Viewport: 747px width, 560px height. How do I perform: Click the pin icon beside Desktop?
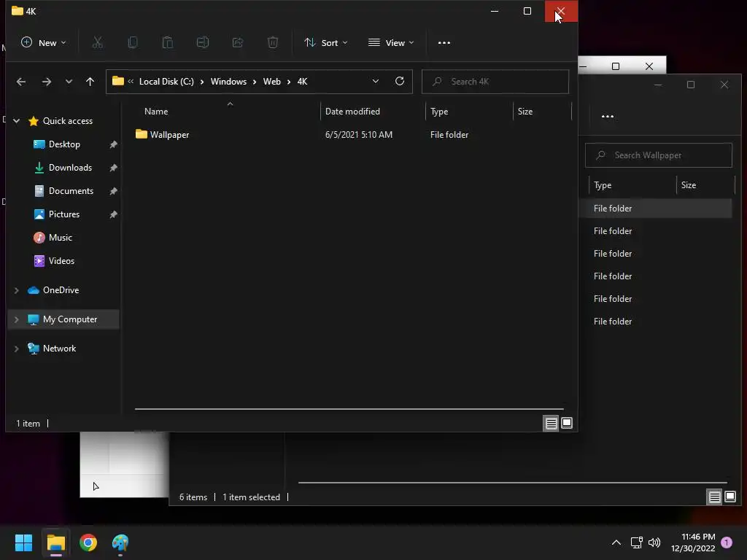113,144
